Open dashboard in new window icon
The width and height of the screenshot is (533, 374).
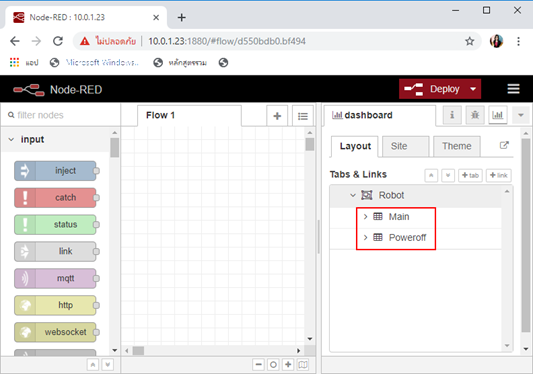point(504,146)
